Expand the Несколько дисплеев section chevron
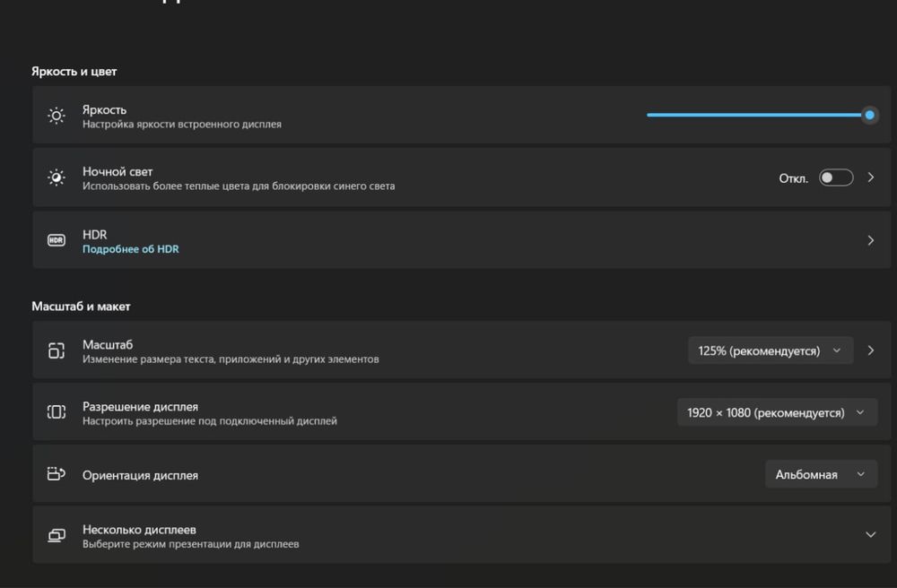897x588 pixels. pyautogui.click(x=870, y=535)
